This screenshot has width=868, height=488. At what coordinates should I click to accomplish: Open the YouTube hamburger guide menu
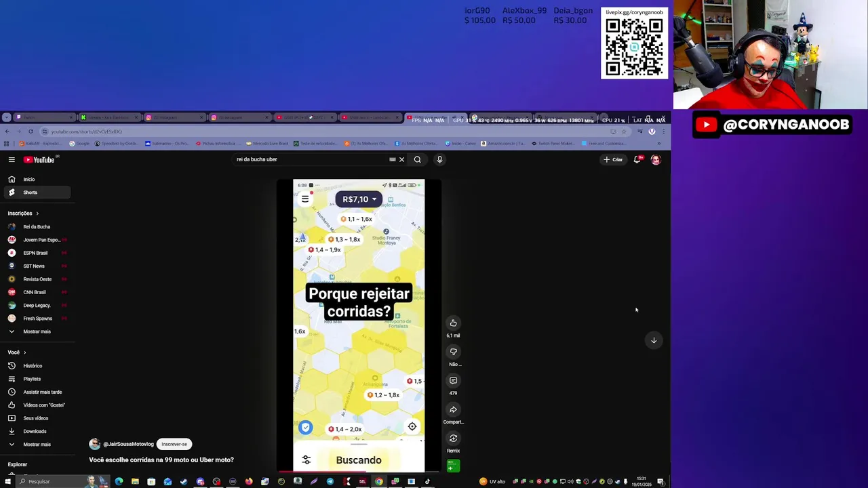[12, 160]
